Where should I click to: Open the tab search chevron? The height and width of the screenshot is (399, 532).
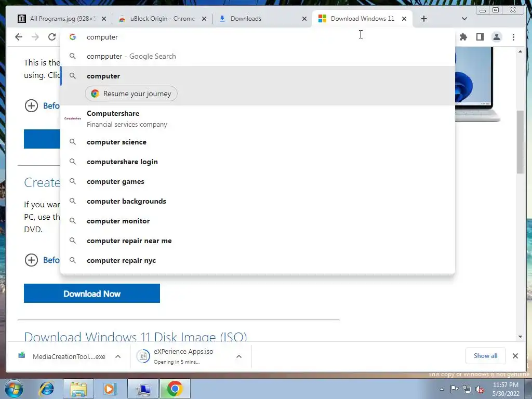click(464, 19)
